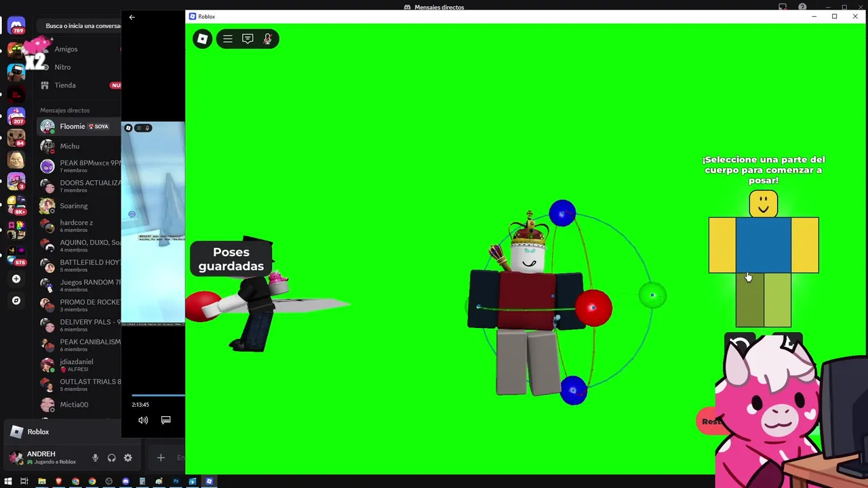The image size is (868, 488).
Task: Open the server with the 207 badge
Action: pos(16,117)
